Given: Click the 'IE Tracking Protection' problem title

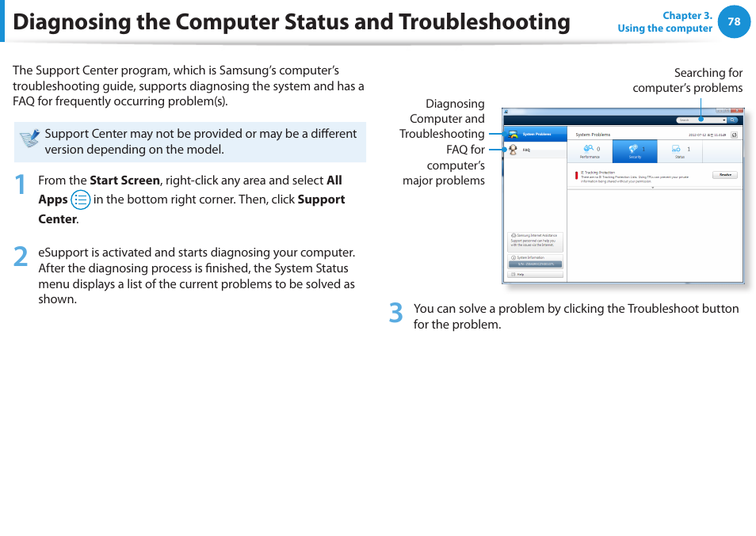Looking at the screenshot, I should click(598, 173).
